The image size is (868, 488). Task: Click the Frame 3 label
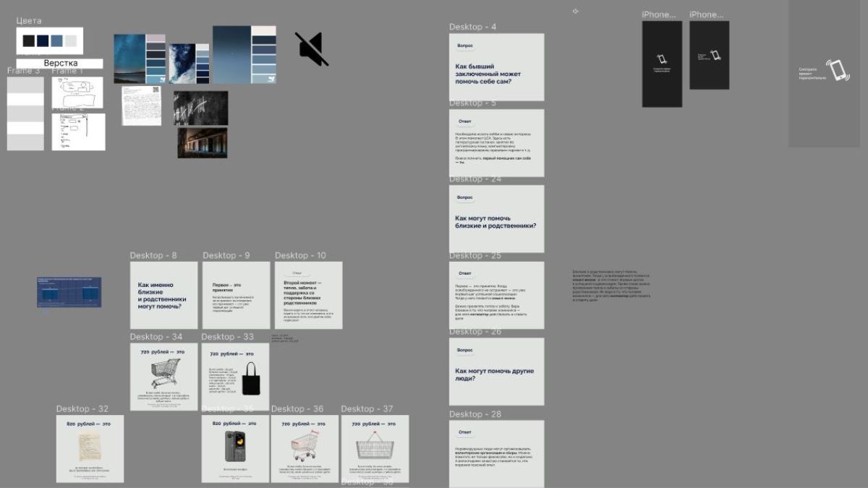coord(24,71)
